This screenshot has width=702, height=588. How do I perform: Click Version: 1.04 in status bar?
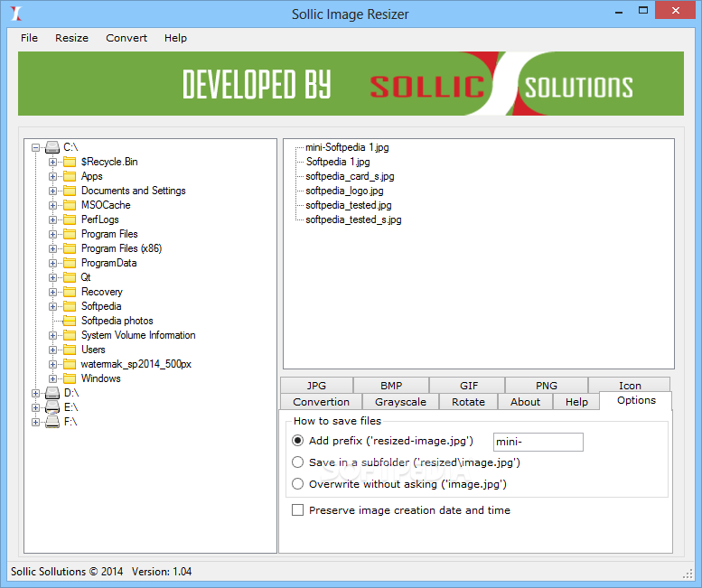coord(162,572)
